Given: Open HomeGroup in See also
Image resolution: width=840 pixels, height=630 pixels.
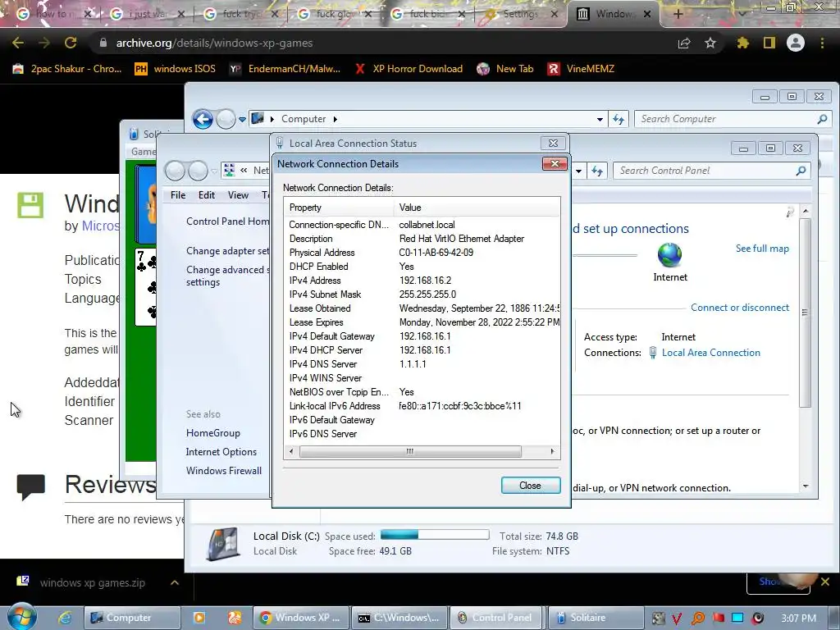Looking at the screenshot, I should [212, 433].
